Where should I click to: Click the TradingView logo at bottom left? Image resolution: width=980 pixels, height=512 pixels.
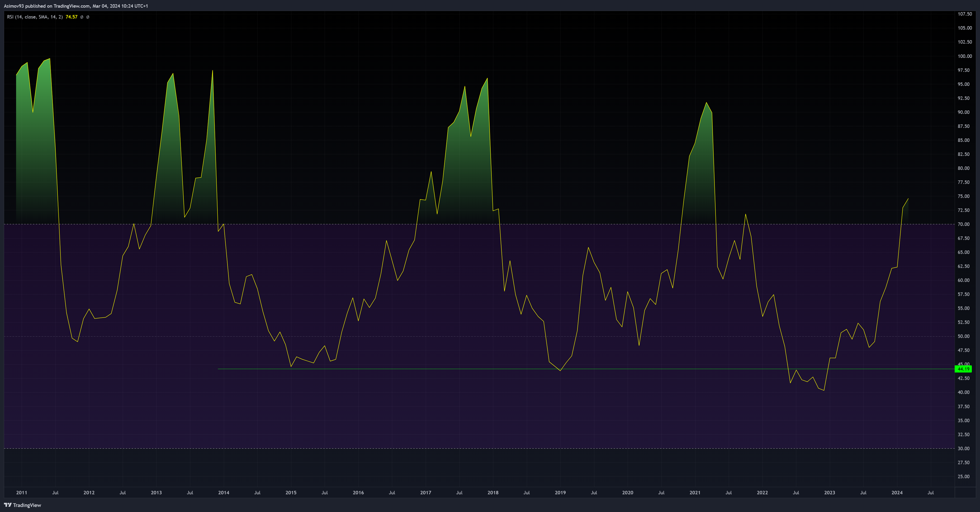22,505
